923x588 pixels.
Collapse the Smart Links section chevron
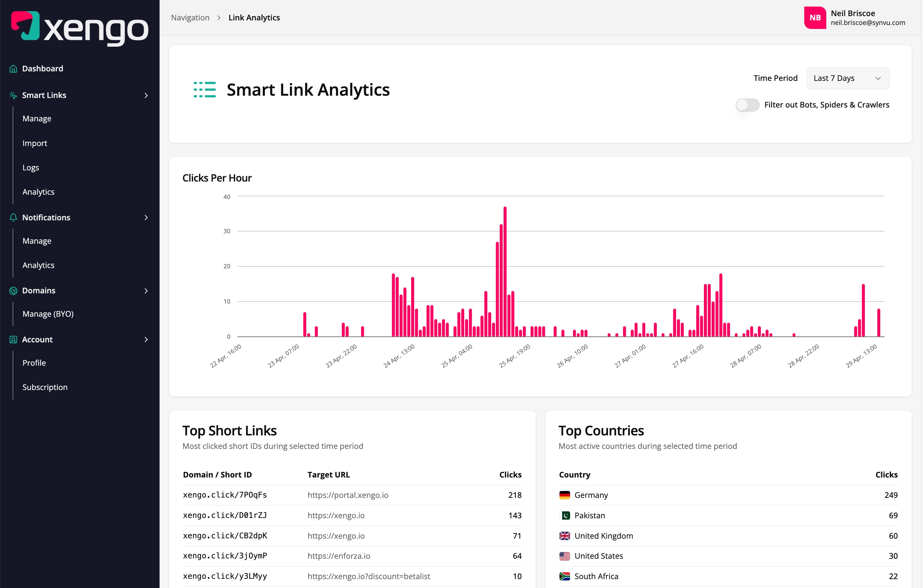[146, 95]
